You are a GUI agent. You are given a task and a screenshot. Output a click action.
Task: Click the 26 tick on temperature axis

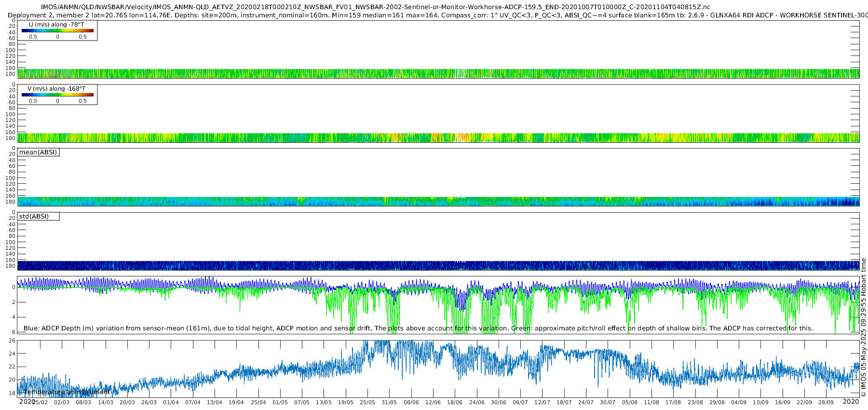(x=12, y=341)
